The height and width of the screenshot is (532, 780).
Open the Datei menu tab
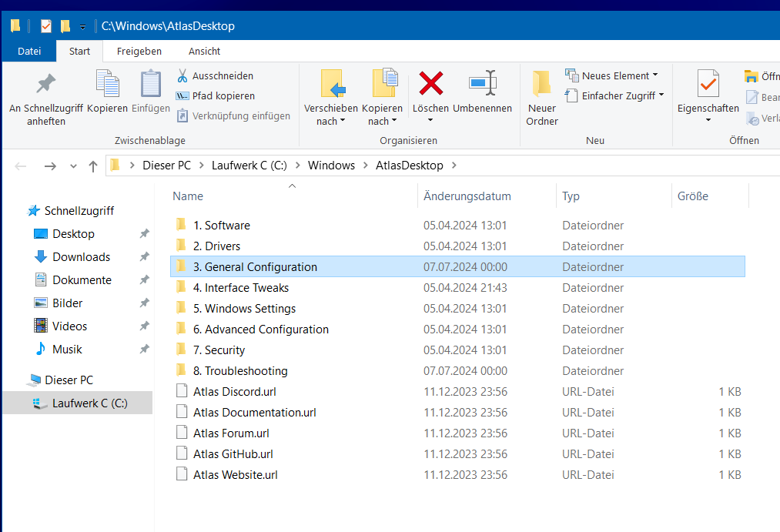point(29,52)
